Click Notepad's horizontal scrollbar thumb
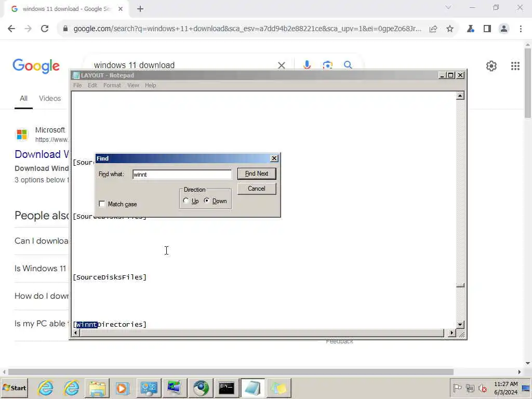This screenshot has width=532, height=399. [262, 333]
